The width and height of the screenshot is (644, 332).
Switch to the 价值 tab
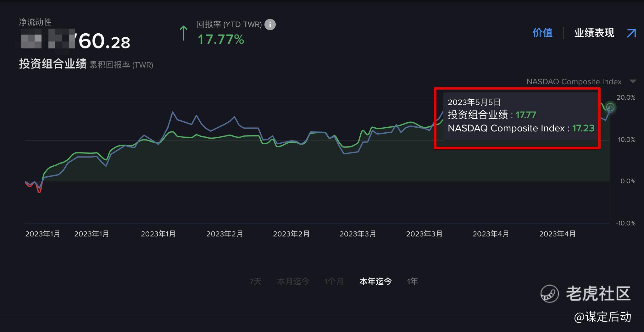click(543, 33)
